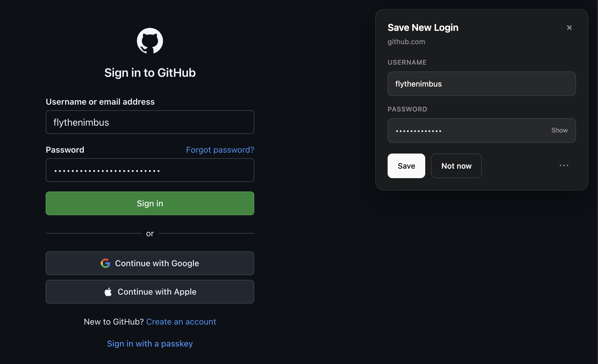Follow the Create an account link
The height and width of the screenshot is (364, 598).
point(181,322)
